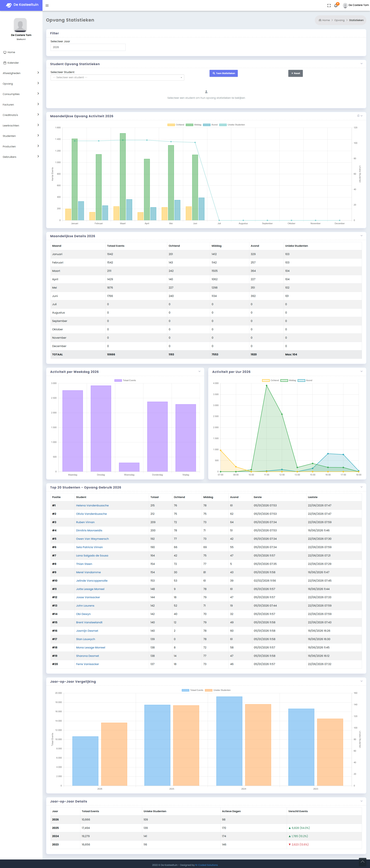
Task: Expand the Creditnota's sidebar menu
Action: [21, 115]
